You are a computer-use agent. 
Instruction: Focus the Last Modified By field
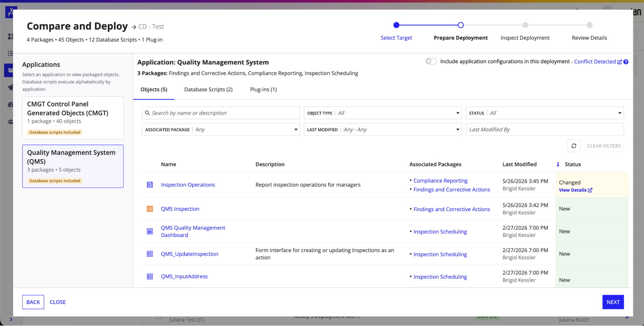pos(544,129)
